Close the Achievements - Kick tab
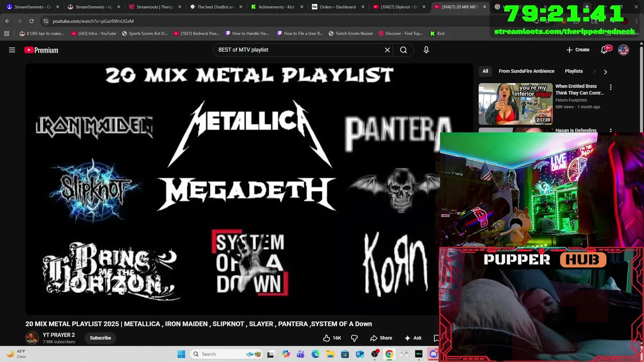 [x=302, y=7]
